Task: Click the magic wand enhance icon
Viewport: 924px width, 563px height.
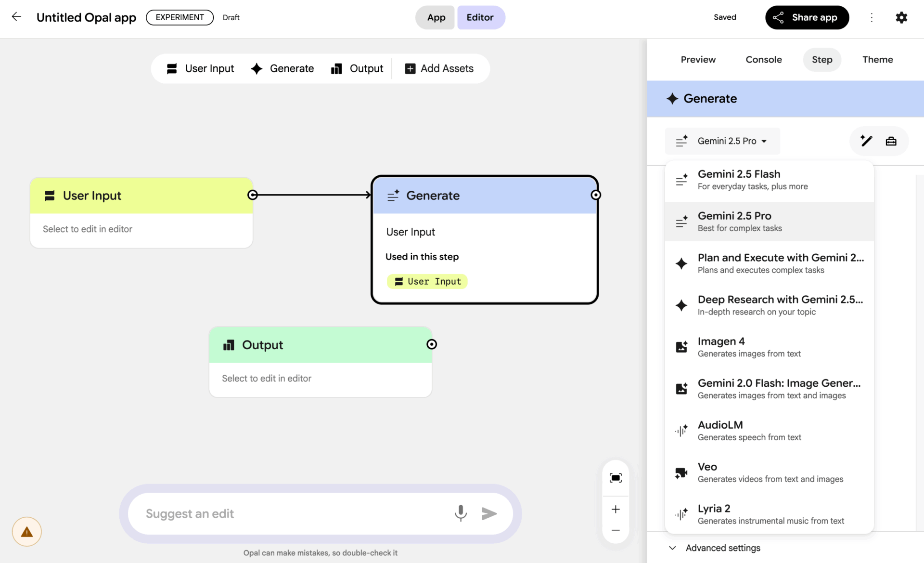Action: point(866,141)
